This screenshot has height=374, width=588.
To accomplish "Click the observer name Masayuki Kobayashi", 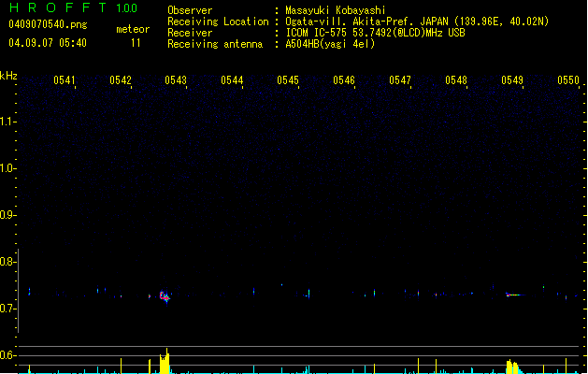I will pos(336,10).
